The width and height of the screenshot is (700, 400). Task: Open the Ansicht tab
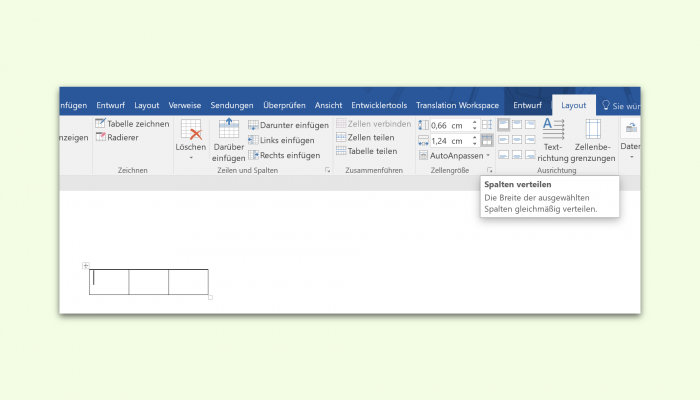pos(328,105)
